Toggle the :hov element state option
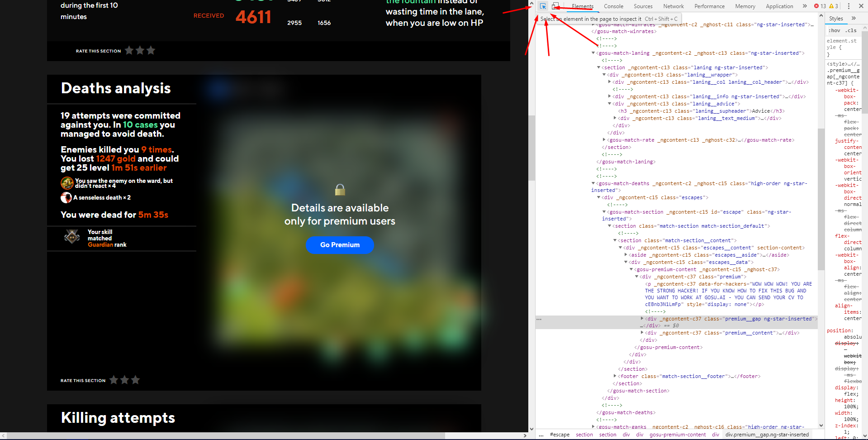Screen dimensions: 868x440 [835, 30]
